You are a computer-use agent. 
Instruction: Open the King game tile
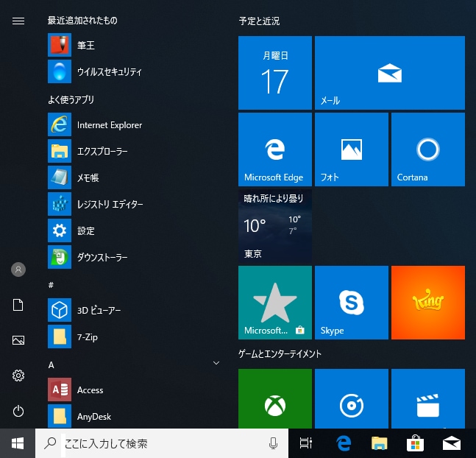pos(428,303)
